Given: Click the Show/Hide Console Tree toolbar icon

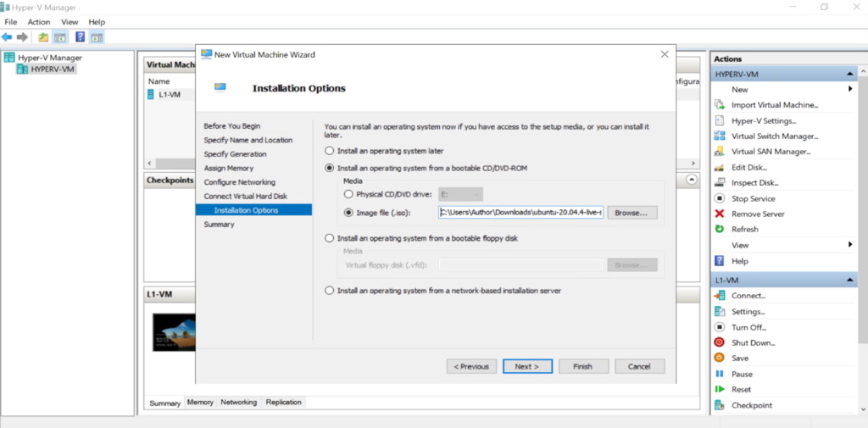Looking at the screenshot, I should [59, 37].
